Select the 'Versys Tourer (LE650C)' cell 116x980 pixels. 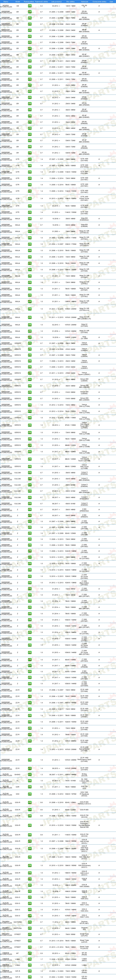pyautogui.click(x=84, y=373)
